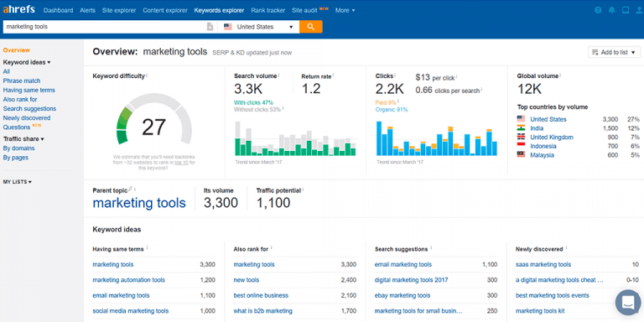Click the info icon beside Return rate

(333, 75)
